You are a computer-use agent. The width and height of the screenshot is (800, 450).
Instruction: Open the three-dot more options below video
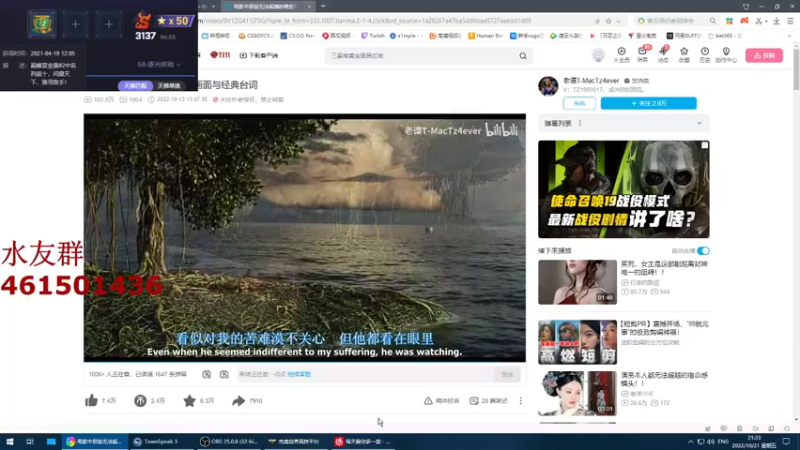[520, 401]
